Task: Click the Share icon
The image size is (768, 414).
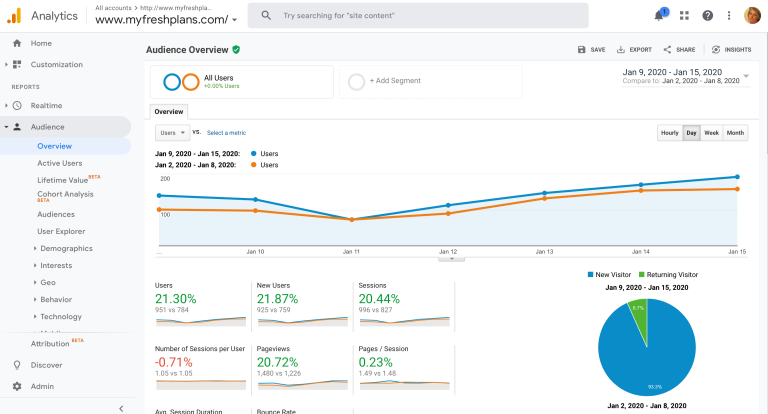Action: pos(667,49)
